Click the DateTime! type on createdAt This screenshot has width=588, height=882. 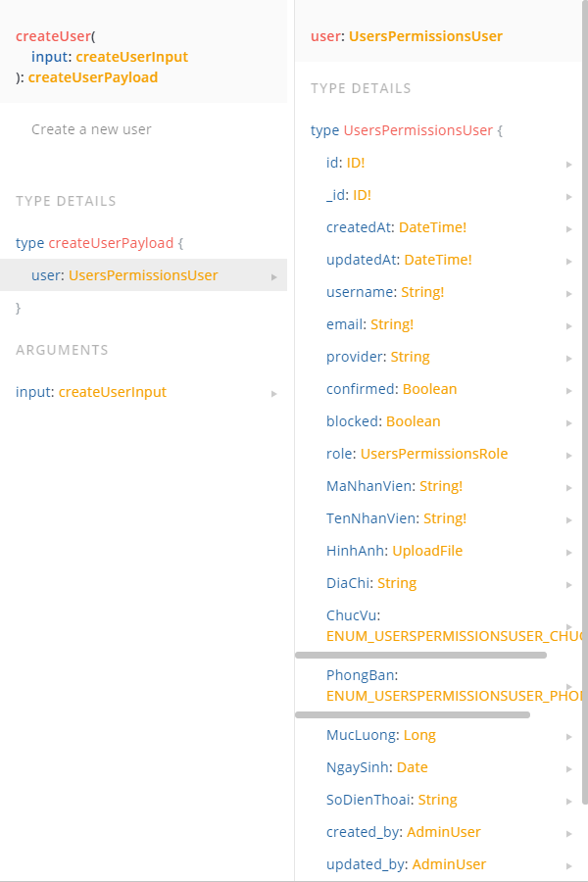(x=432, y=227)
